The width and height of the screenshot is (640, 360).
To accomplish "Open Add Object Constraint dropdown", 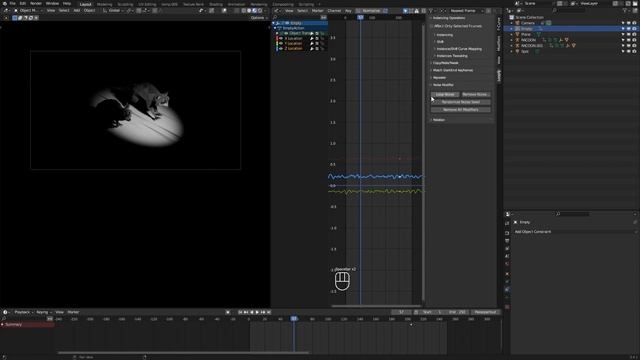I will coord(574,232).
